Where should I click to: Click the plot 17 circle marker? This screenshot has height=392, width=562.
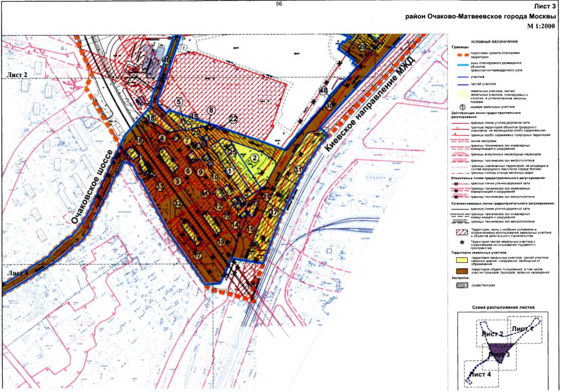tap(198, 255)
